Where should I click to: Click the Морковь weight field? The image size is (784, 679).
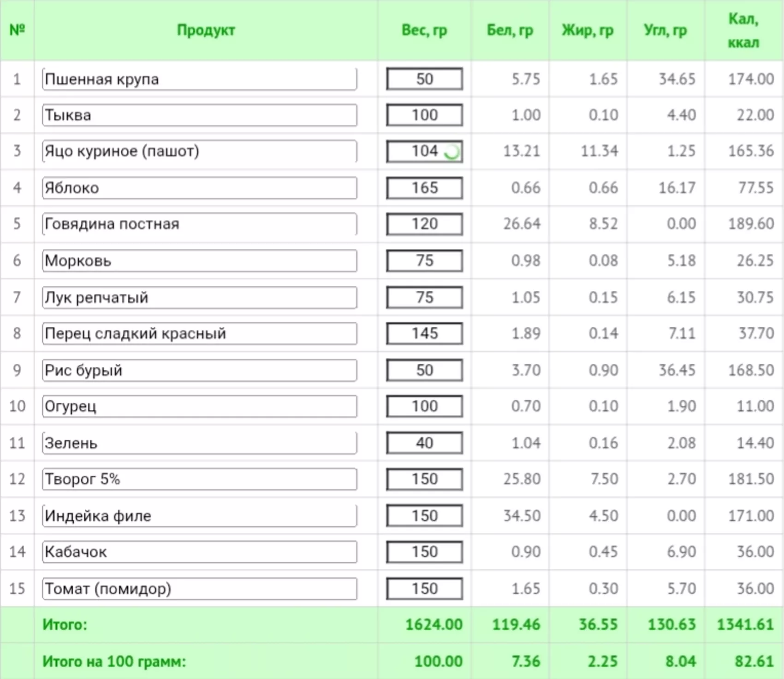pyautogui.click(x=424, y=261)
